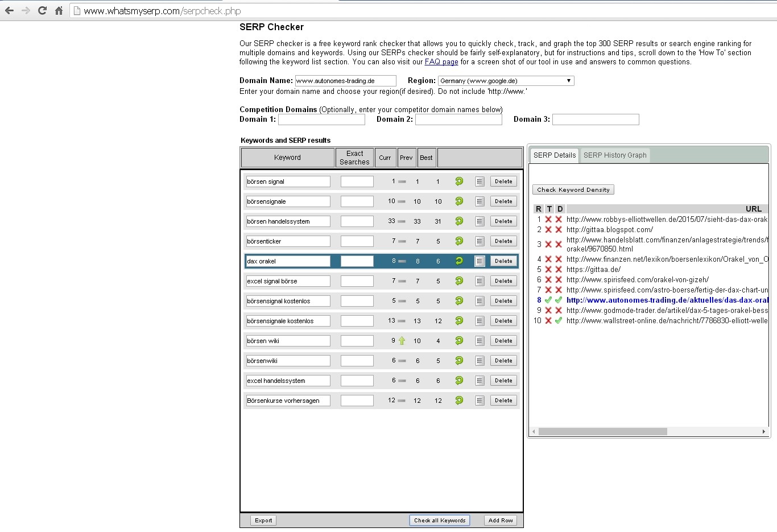Viewport: 777px width, 532px height.
Task: Select the autonomes-trading.de result at rank 8
Action: coord(667,300)
